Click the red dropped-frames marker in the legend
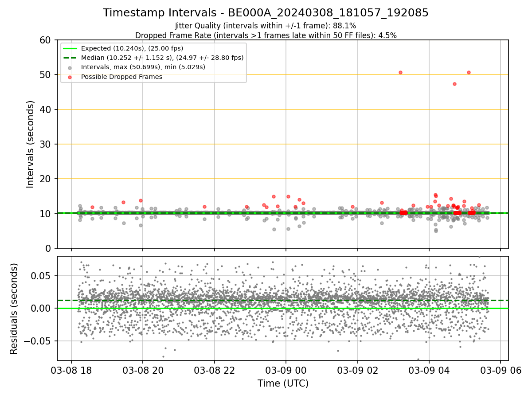This screenshot has width=532, height=399. [x=70, y=77]
